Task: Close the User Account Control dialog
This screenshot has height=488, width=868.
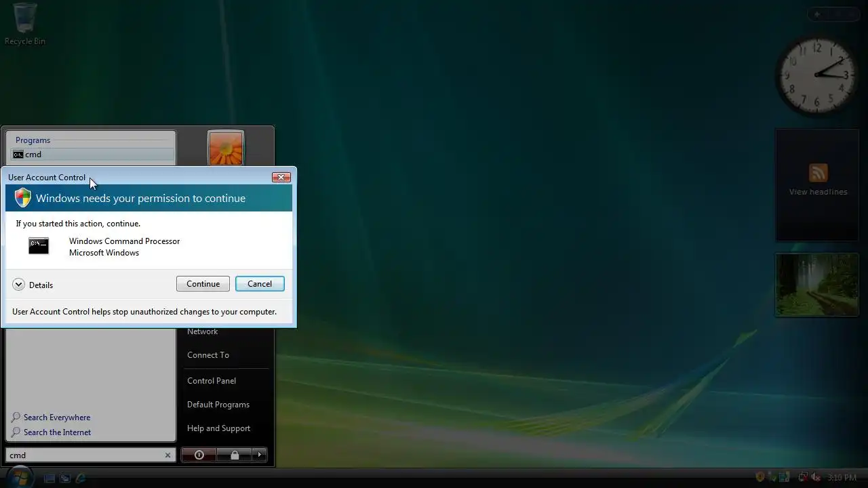Action: coord(281,177)
